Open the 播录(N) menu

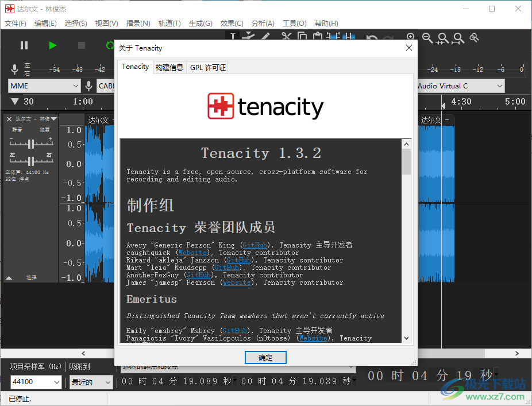pyautogui.click(x=138, y=24)
